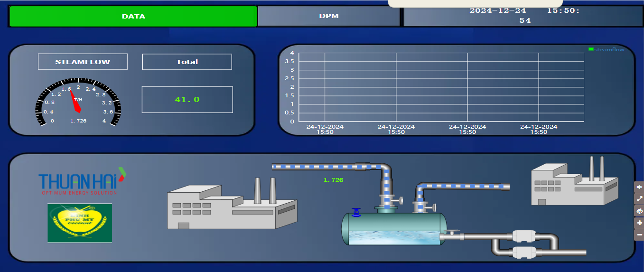Image resolution: width=644 pixels, height=272 pixels.
Task: Open the DPM tab
Action: [328, 16]
